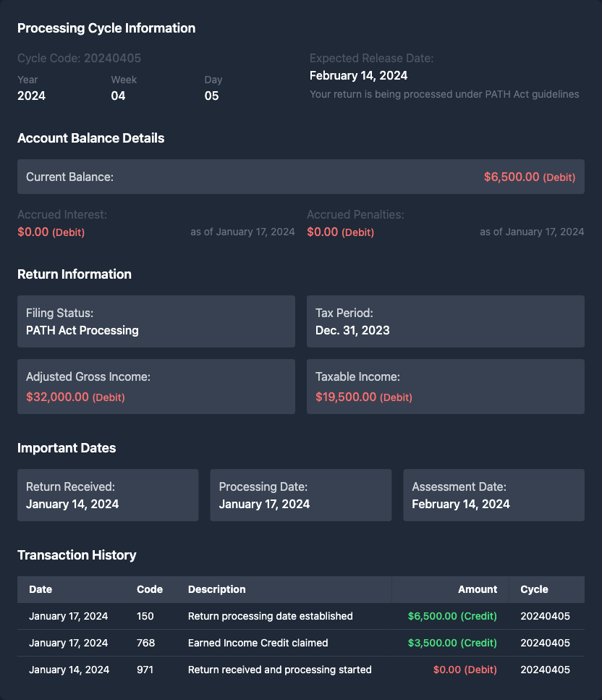Open the Tax Period card
Screen dimensions: 602x700
pos(446,321)
